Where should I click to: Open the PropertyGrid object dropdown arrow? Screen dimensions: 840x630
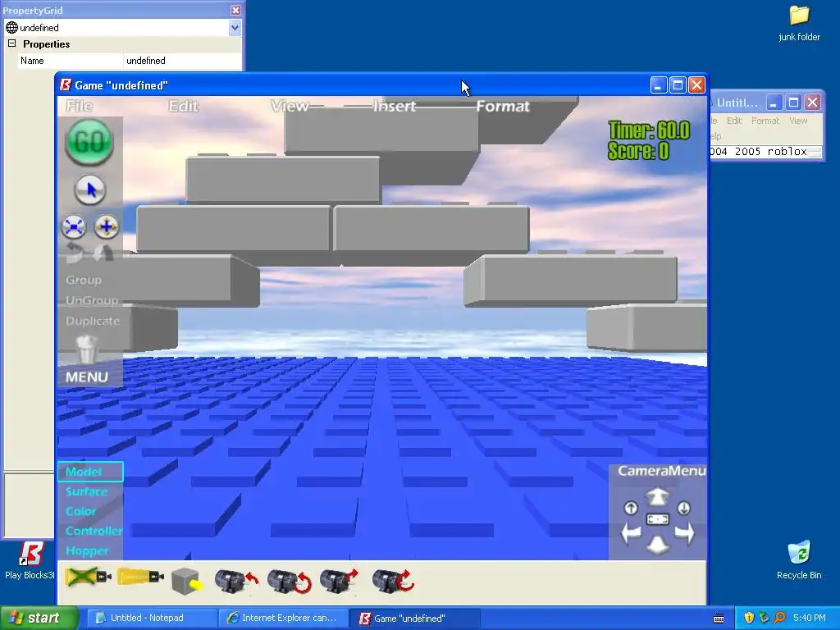click(x=235, y=27)
